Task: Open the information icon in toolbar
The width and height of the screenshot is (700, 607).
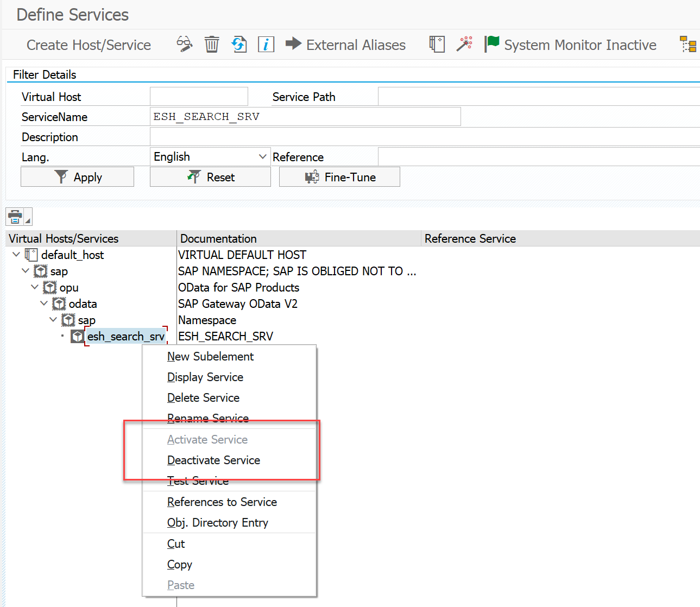Action: click(266, 44)
